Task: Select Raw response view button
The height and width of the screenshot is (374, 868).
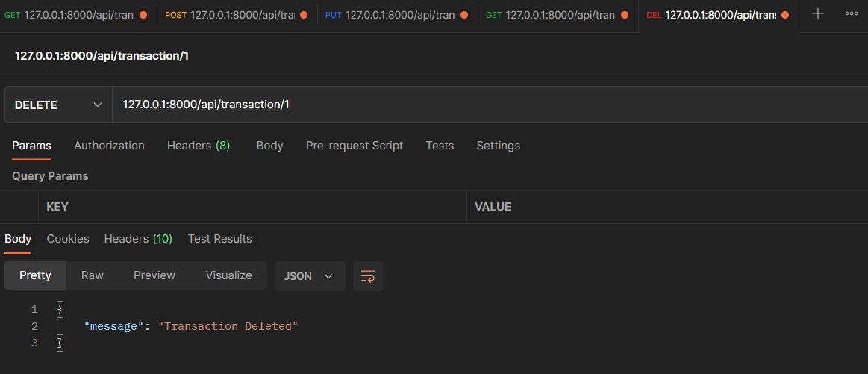Action: click(93, 275)
